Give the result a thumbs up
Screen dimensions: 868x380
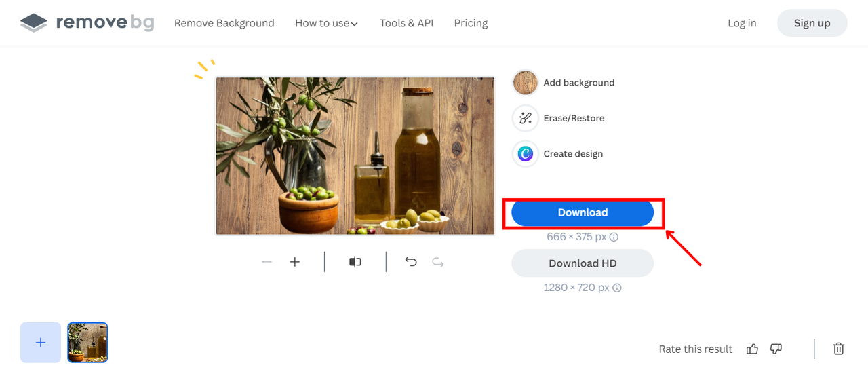coord(752,349)
